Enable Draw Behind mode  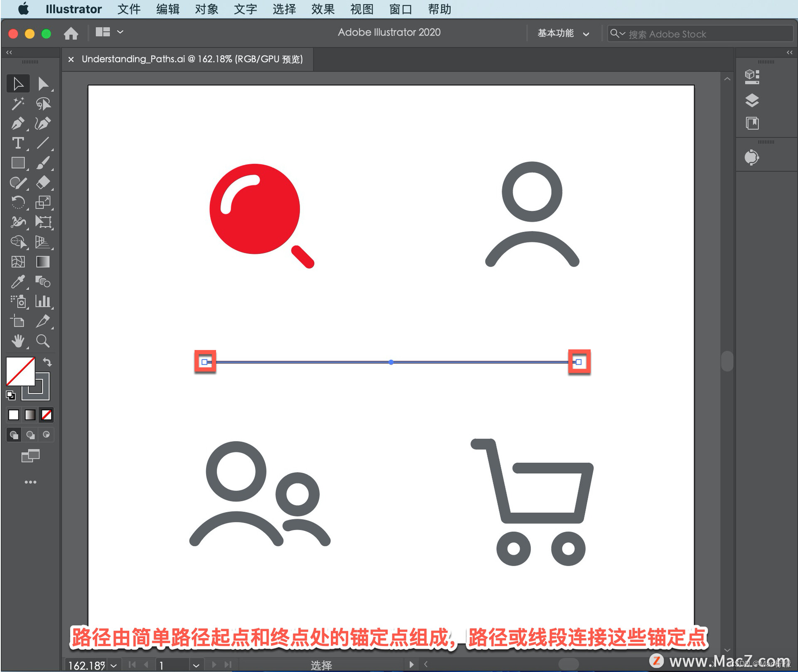[30, 435]
